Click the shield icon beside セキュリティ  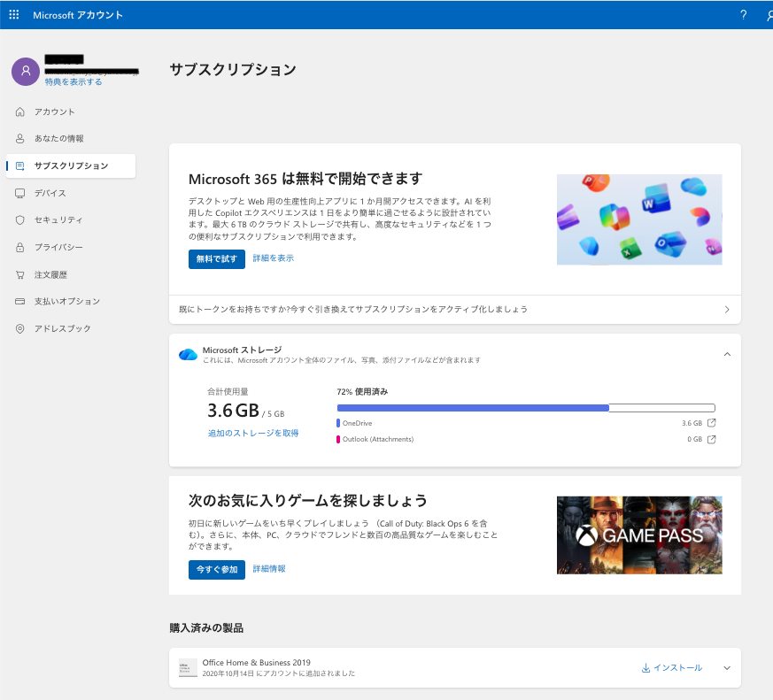pyautogui.click(x=19, y=219)
